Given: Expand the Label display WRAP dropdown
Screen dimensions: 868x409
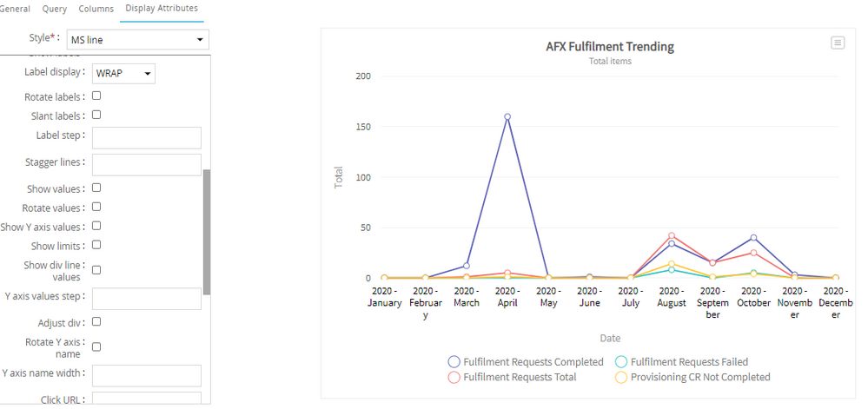Looking at the screenshot, I should (123, 74).
